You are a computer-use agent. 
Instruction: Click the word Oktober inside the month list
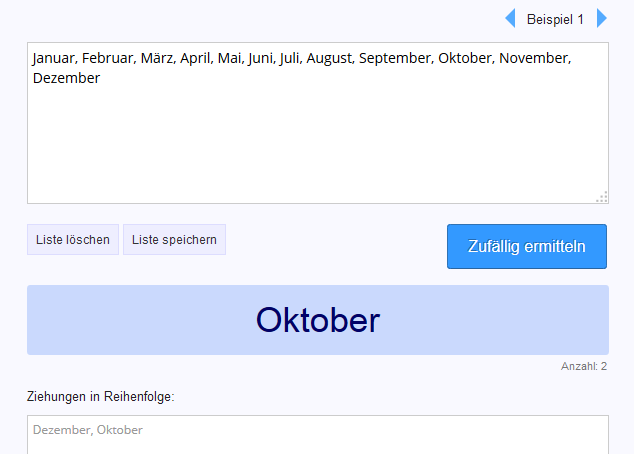[464, 59]
